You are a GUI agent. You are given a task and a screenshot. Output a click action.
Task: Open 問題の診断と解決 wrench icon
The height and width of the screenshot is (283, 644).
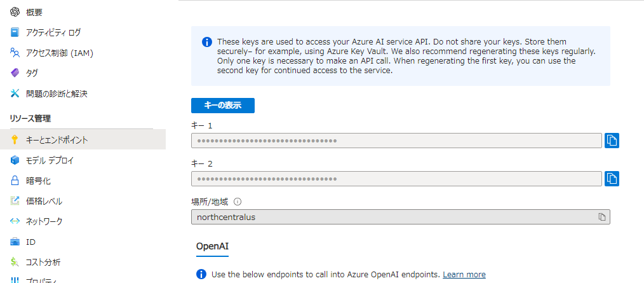click(x=15, y=93)
